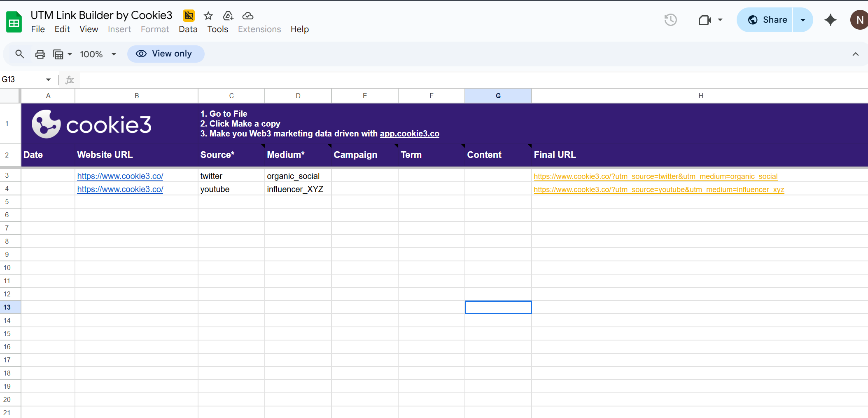Open the Format menu
Viewport: 868px width, 418px height.
click(x=155, y=29)
